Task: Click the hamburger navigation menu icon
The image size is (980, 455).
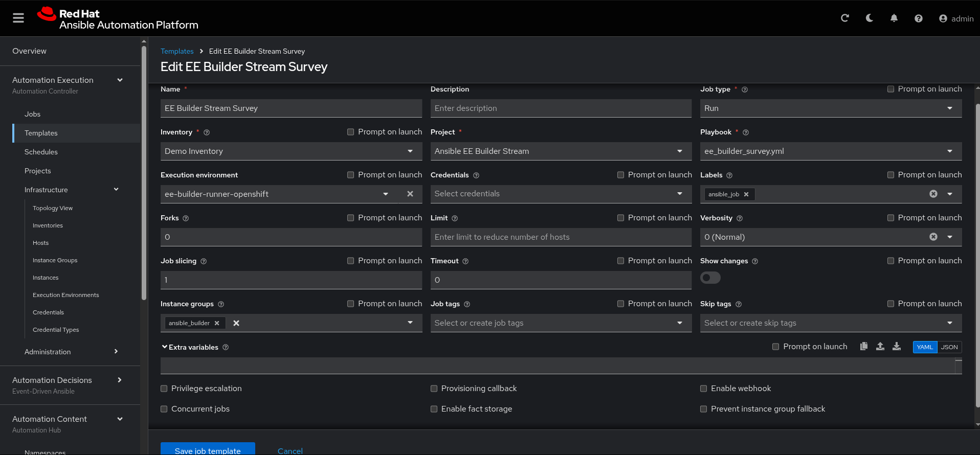Action: 18,18
